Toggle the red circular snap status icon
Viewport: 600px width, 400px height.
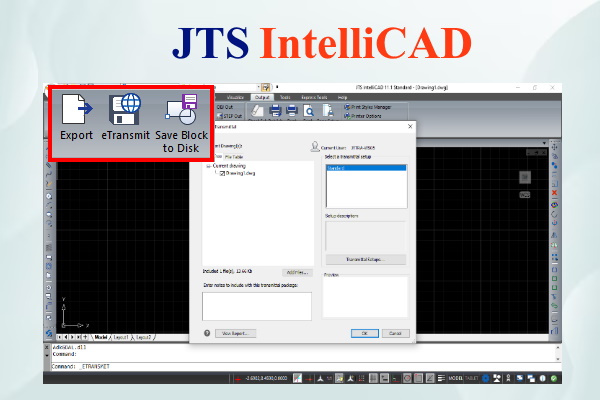pyautogui.click(x=407, y=378)
